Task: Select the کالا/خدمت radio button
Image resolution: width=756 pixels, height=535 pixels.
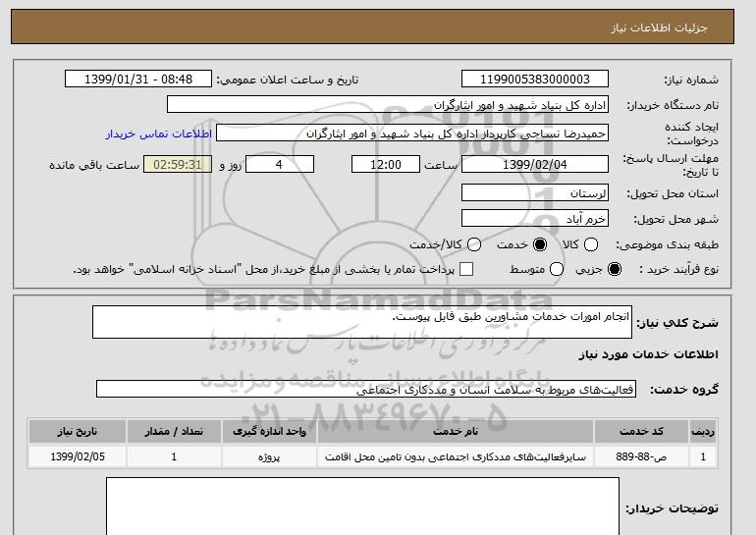Action: (x=474, y=244)
